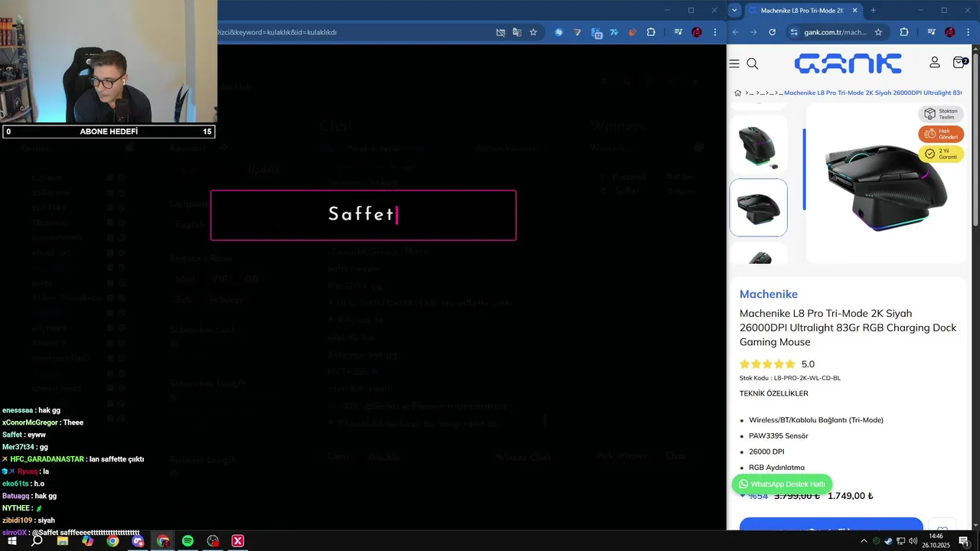Click the blue swirl extension icon

559,32
